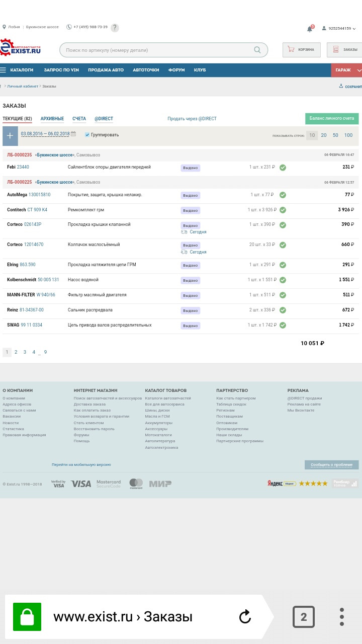The image size is (362, 644).
Task: Open part number W 940/66 link
Action: pyautogui.click(x=46, y=295)
